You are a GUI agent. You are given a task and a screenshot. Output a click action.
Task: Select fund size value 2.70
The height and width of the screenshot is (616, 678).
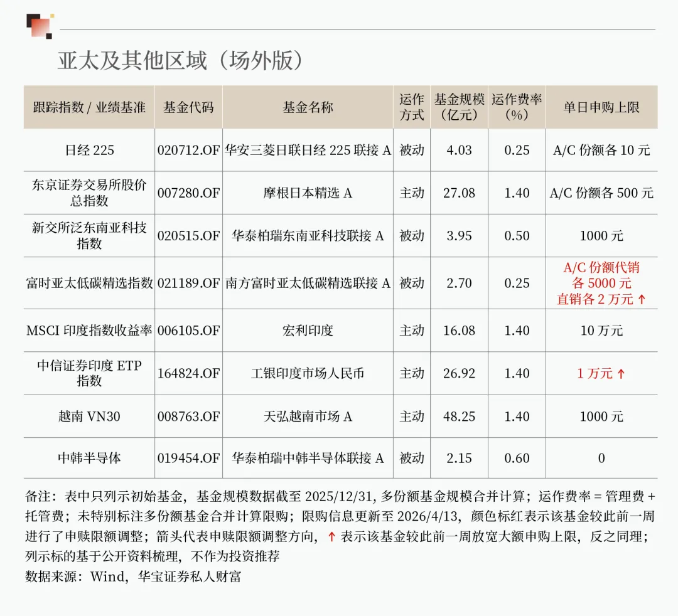(x=459, y=283)
